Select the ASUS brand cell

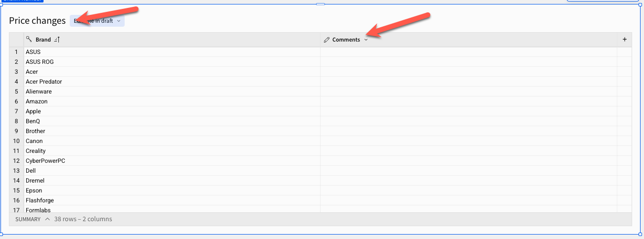coord(172,52)
